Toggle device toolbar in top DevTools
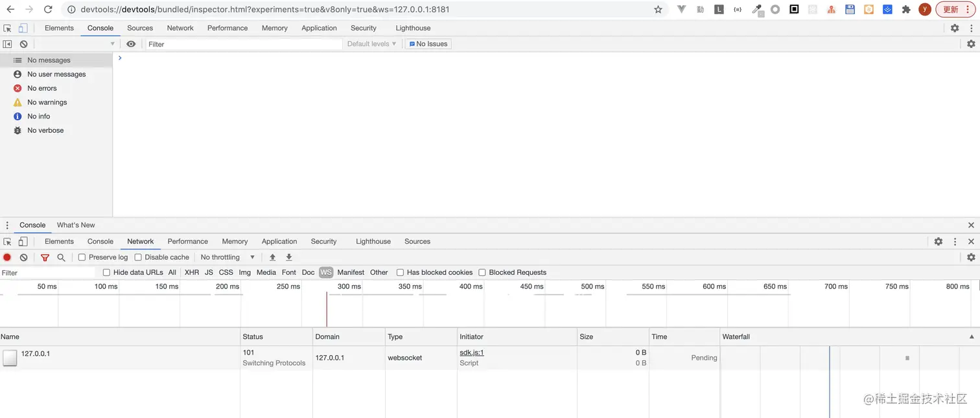This screenshot has height=418, width=980. pyautogui.click(x=23, y=28)
